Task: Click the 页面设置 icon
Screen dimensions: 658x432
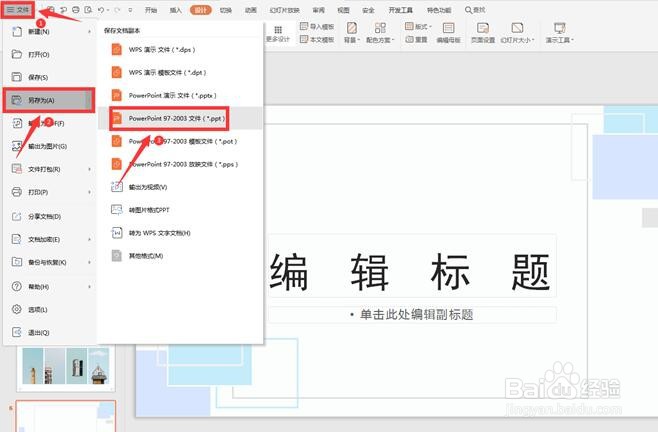Action: pyautogui.click(x=483, y=28)
